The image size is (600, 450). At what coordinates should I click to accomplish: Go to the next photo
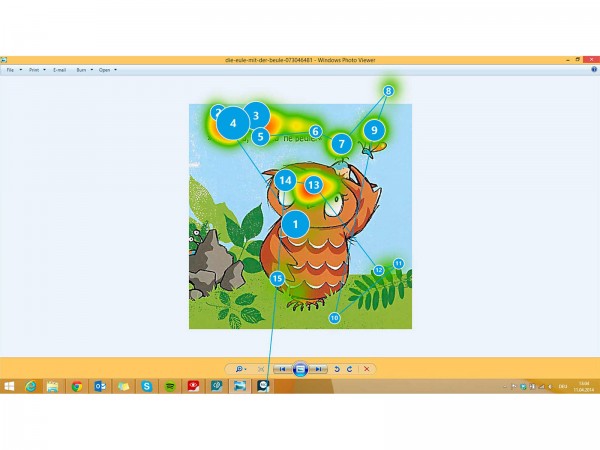(x=318, y=369)
